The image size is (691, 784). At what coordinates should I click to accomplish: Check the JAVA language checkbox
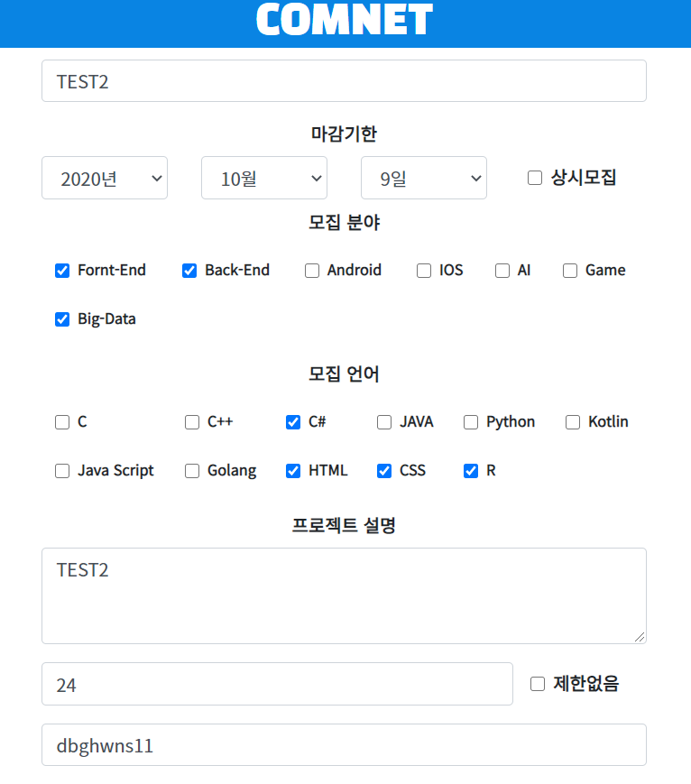pyautogui.click(x=384, y=422)
